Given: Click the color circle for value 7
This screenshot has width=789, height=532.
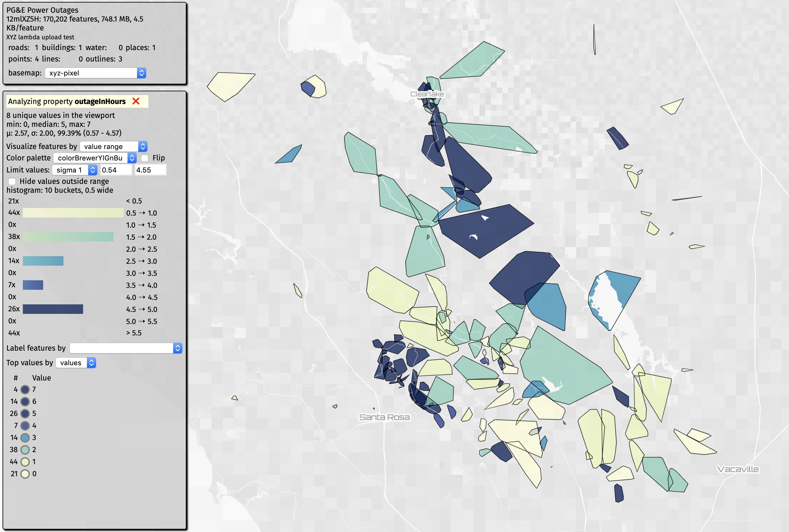Looking at the screenshot, I should (25, 390).
